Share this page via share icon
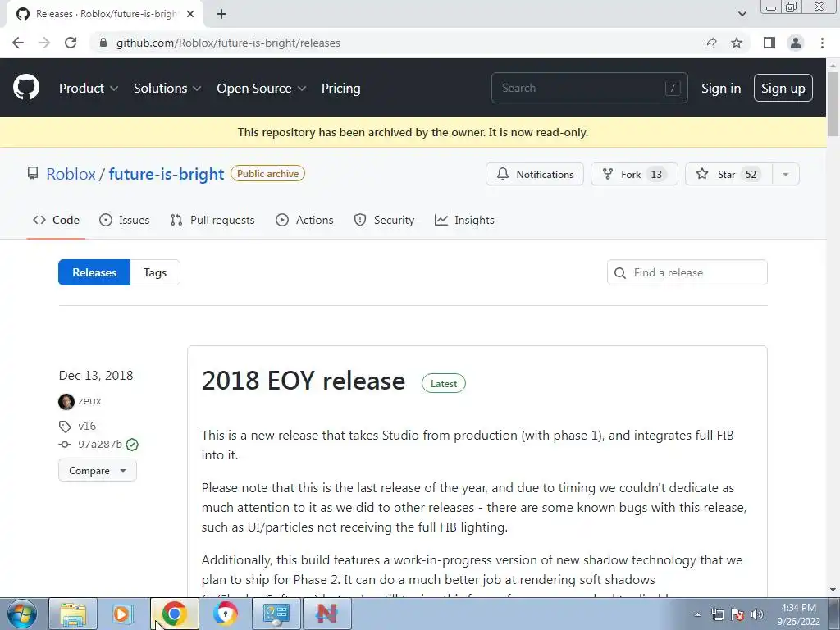The width and height of the screenshot is (840, 630). coord(710,43)
